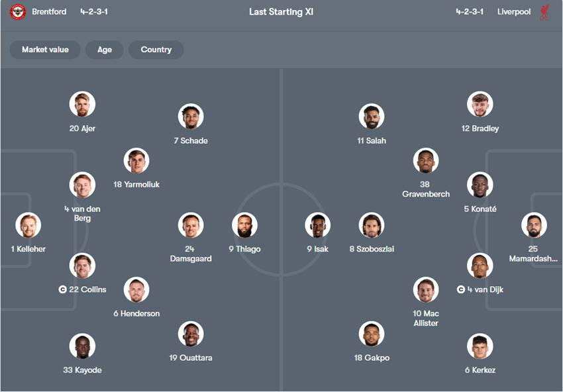Select the Market value filter
The image size is (563, 392).
pyautogui.click(x=45, y=50)
